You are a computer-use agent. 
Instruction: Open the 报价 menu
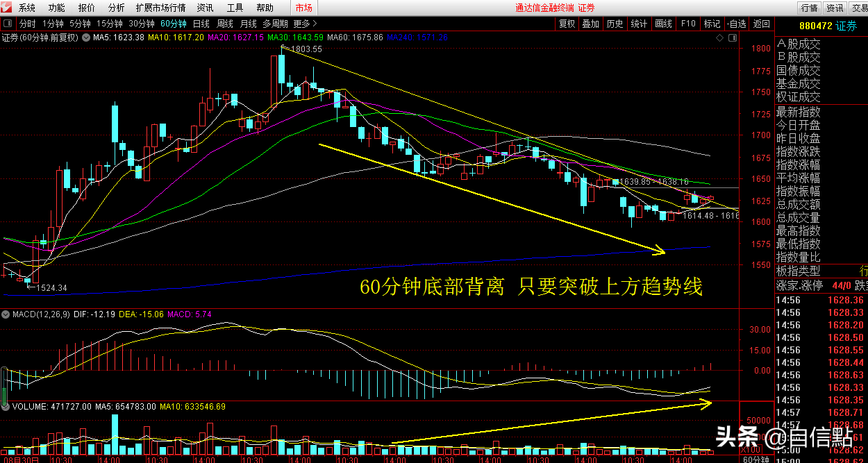coord(87,8)
